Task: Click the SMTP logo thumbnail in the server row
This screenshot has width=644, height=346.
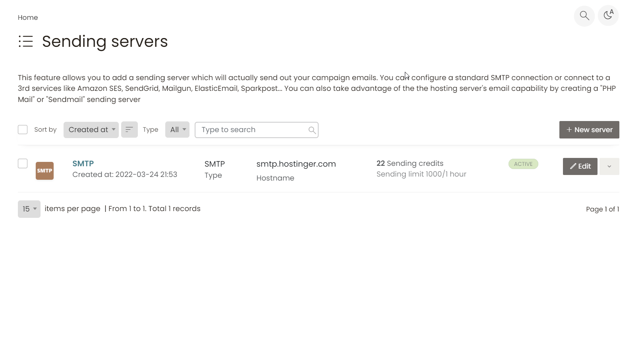Action: pos(44,170)
